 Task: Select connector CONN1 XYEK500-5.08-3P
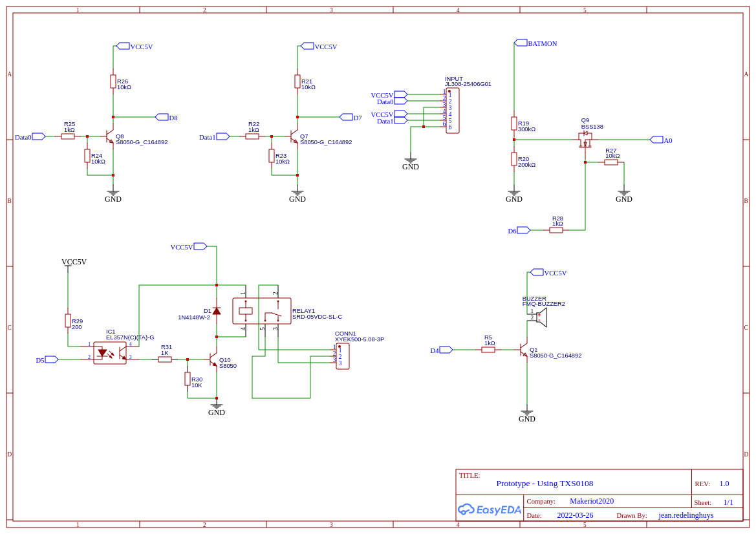pos(343,356)
